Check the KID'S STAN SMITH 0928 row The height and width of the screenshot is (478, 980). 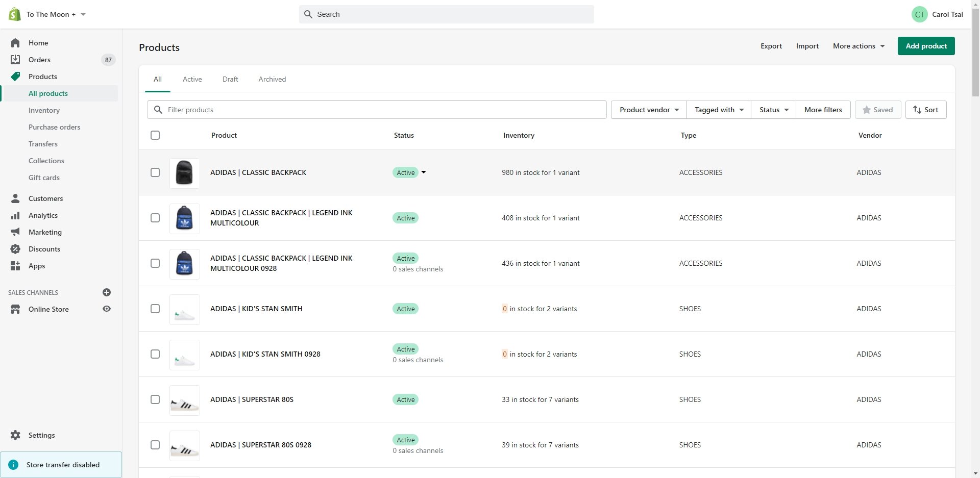tap(155, 354)
